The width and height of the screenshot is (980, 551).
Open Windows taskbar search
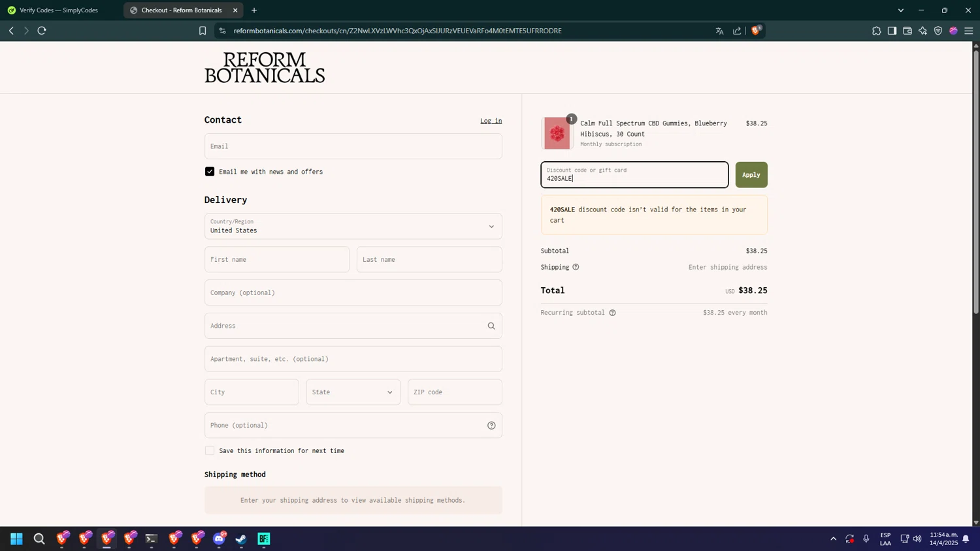click(x=39, y=539)
